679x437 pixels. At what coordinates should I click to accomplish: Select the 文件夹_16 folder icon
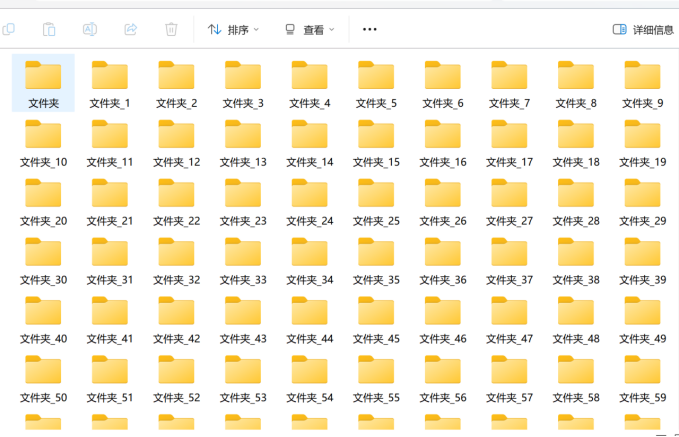[443, 134]
